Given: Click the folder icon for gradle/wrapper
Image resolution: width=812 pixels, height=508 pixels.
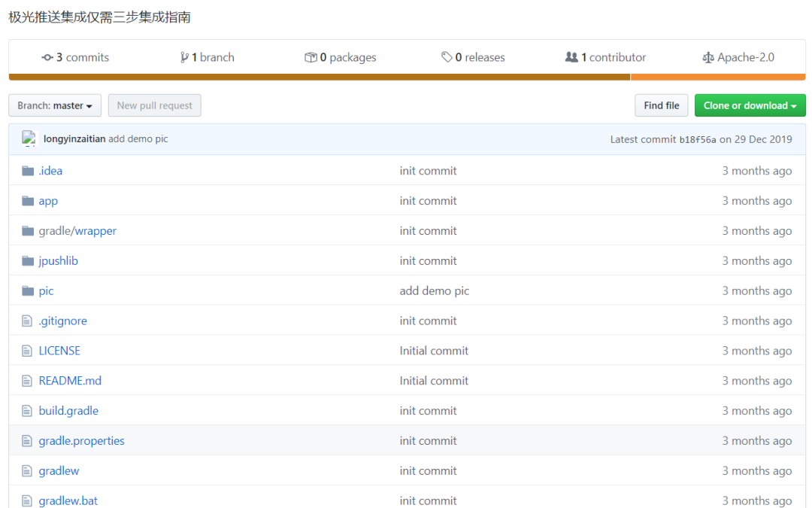Looking at the screenshot, I should tap(28, 231).
